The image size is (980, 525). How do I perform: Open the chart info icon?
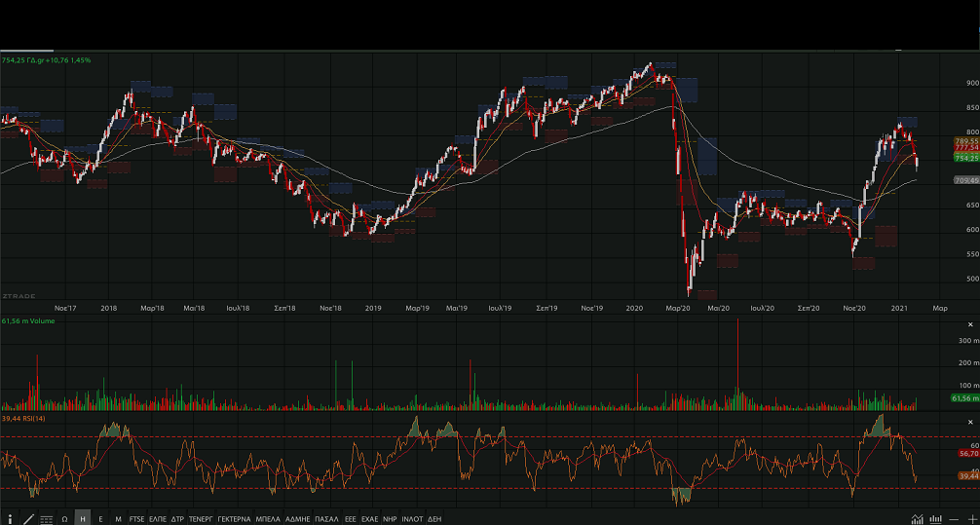click(10, 519)
